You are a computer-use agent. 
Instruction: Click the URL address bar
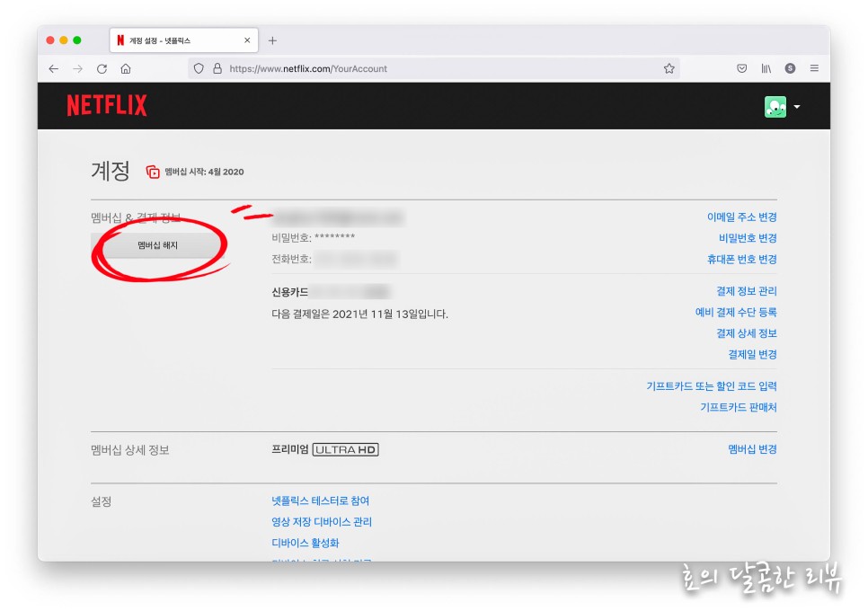pos(433,68)
